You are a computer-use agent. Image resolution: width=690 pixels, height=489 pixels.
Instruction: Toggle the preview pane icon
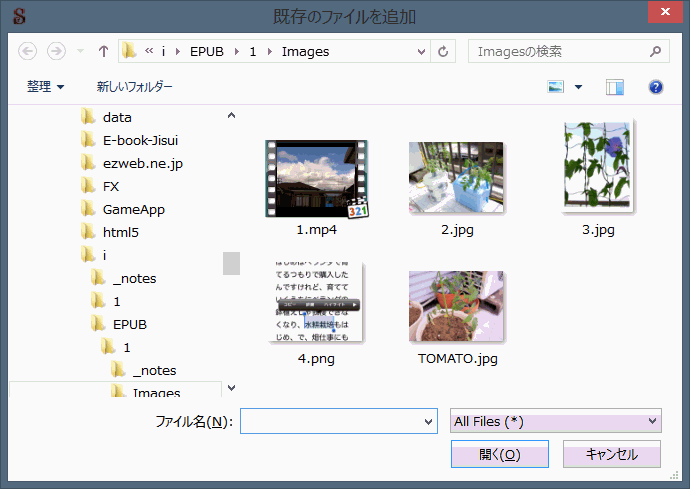click(614, 87)
